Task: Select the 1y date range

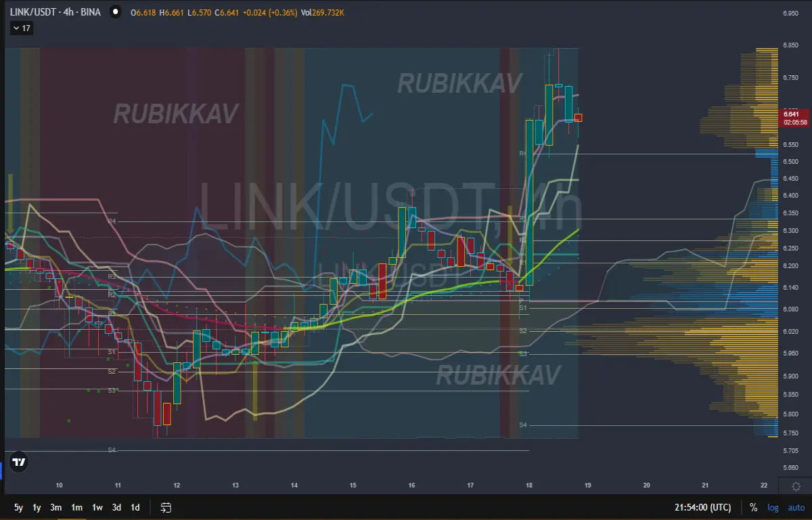Action: pos(37,507)
